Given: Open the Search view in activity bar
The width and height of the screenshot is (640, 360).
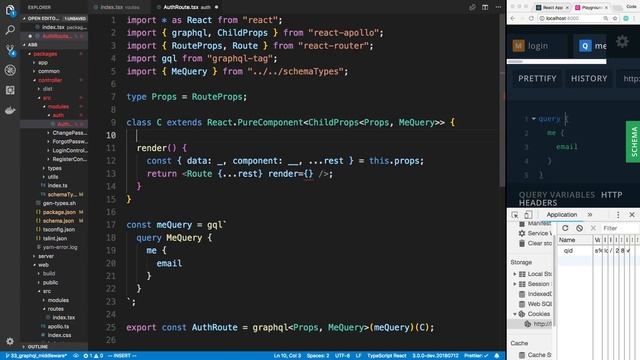Looking at the screenshot, I should coord(10,30).
